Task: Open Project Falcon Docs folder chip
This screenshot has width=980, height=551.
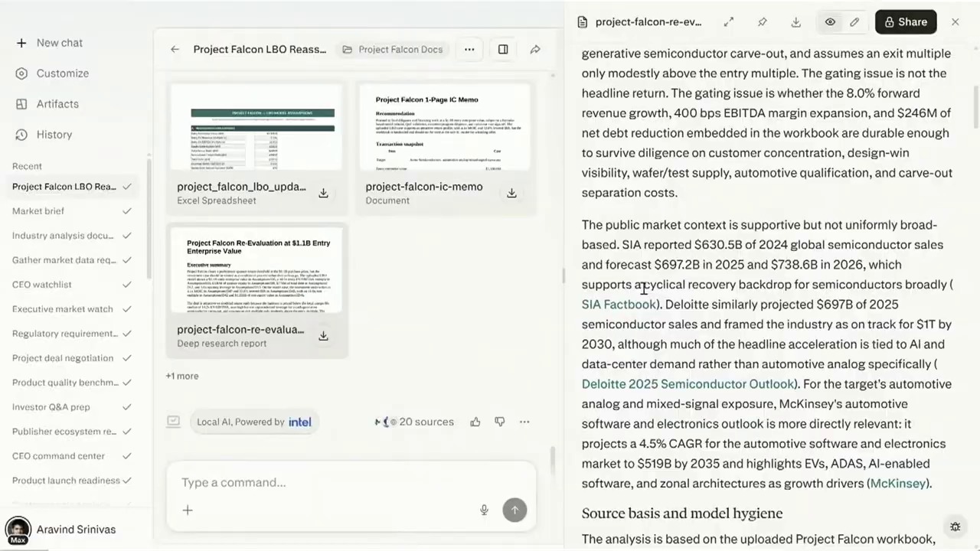Action: coord(392,49)
